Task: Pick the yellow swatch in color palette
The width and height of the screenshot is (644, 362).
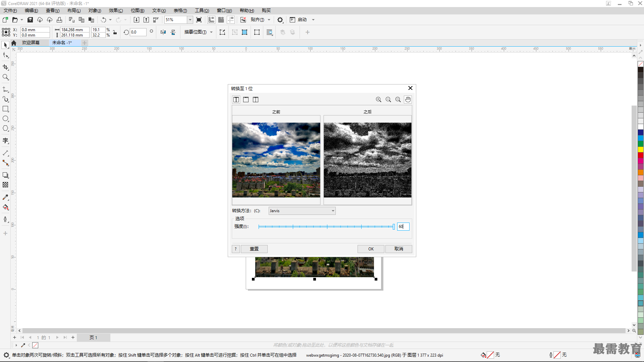Action: tap(641, 149)
